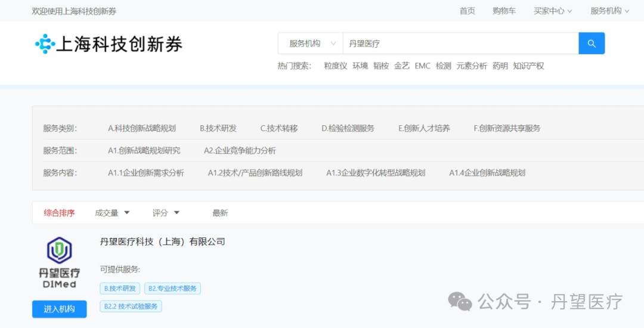Select content A1.4企业创新战略规划

point(487,173)
